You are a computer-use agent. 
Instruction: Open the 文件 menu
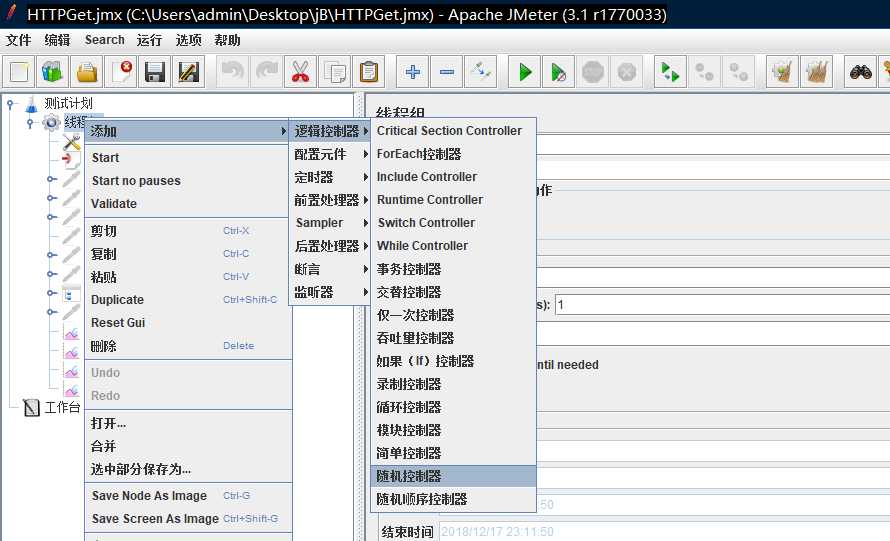point(18,40)
